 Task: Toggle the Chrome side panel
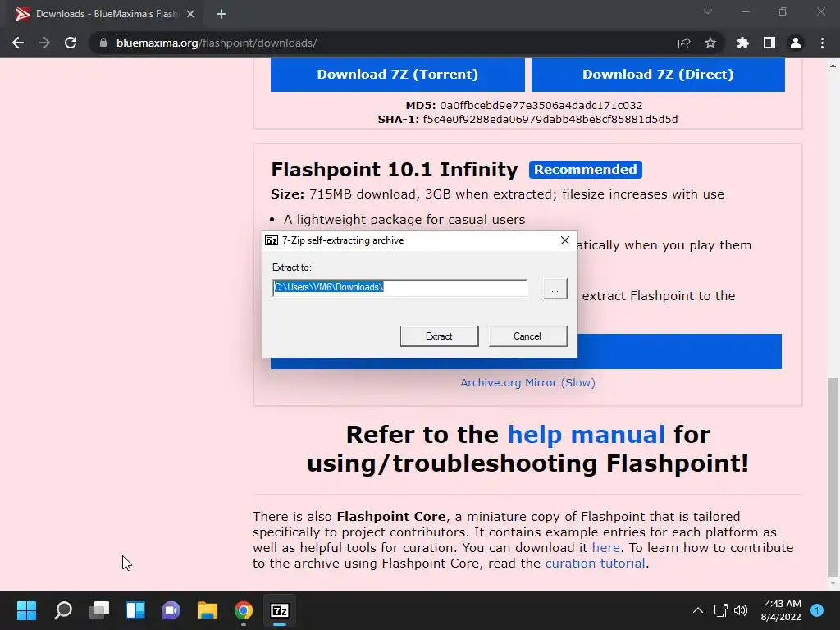coord(769,43)
